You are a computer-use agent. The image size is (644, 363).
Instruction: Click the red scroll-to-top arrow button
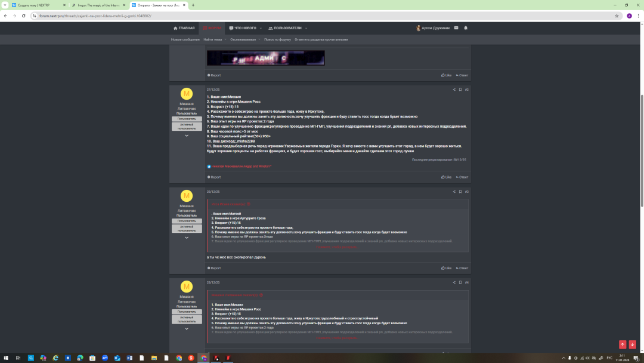pyautogui.click(x=623, y=344)
